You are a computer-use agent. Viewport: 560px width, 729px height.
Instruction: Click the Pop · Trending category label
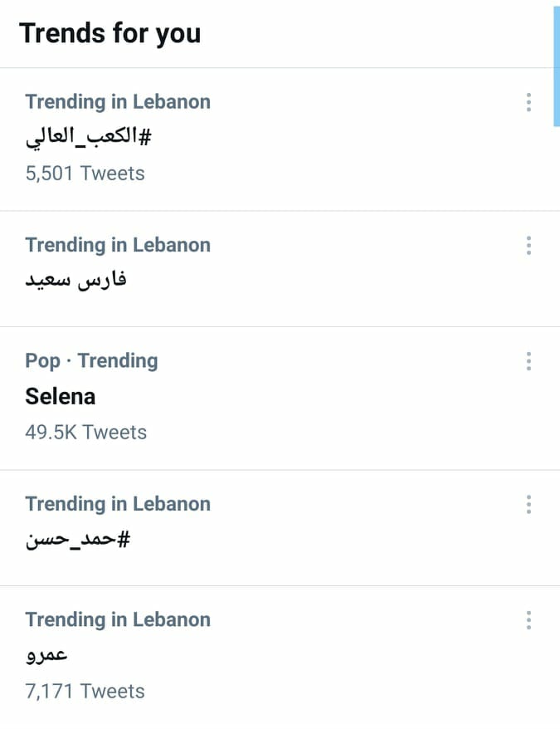pos(91,361)
